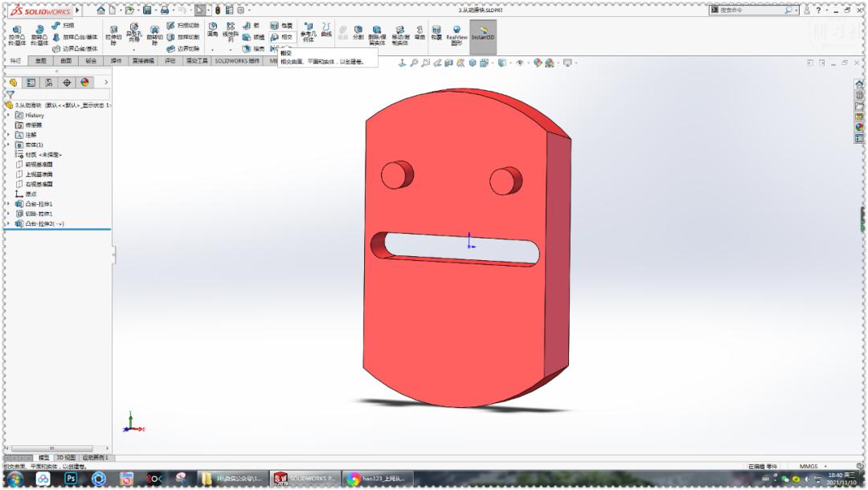Screen dimensions: 868x490
Task: Select the Extruded Boss/Base tool
Action: (16, 31)
